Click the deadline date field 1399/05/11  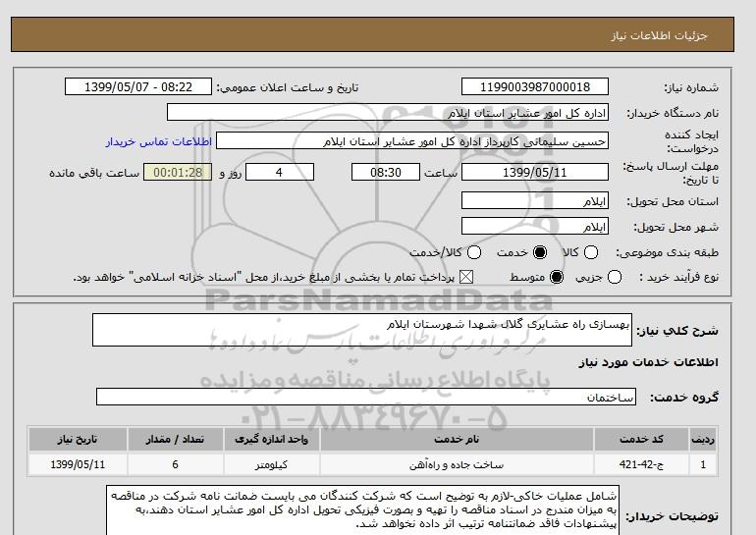[x=535, y=172]
